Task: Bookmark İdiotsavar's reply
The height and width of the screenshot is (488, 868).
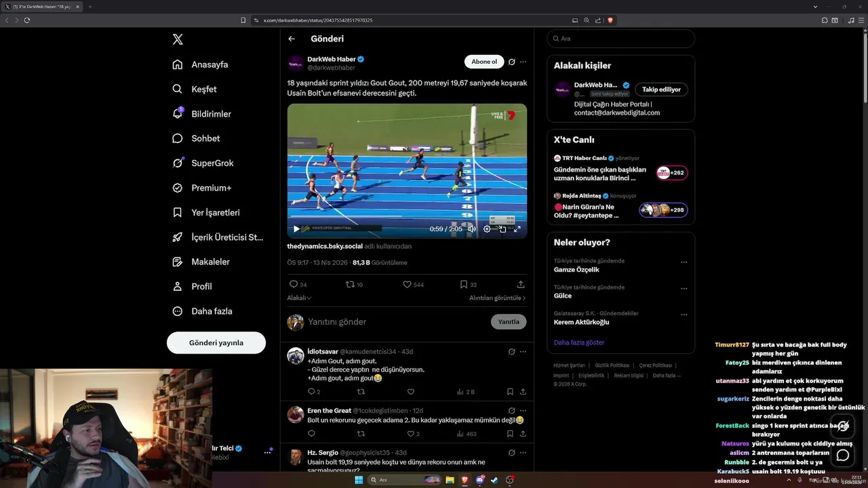Action: pyautogui.click(x=510, y=392)
